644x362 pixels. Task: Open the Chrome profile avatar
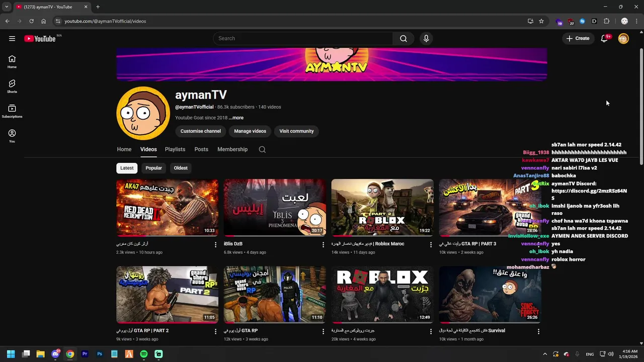tap(624, 21)
